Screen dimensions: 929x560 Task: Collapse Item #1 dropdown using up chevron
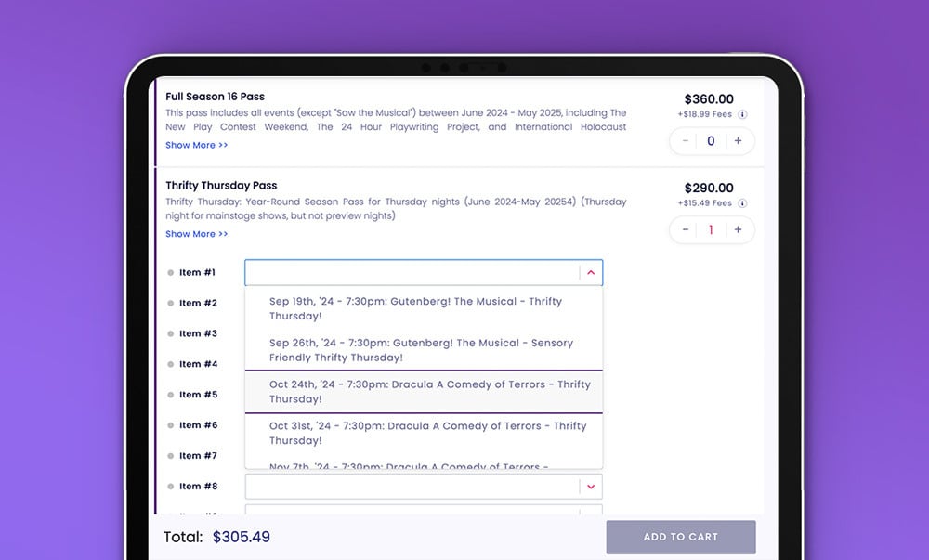coord(591,272)
